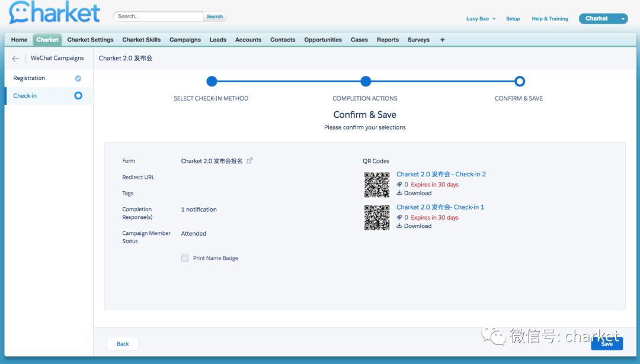Open the external link icon next to form name
Image resolution: width=640 pixels, height=364 pixels.
pyautogui.click(x=249, y=160)
